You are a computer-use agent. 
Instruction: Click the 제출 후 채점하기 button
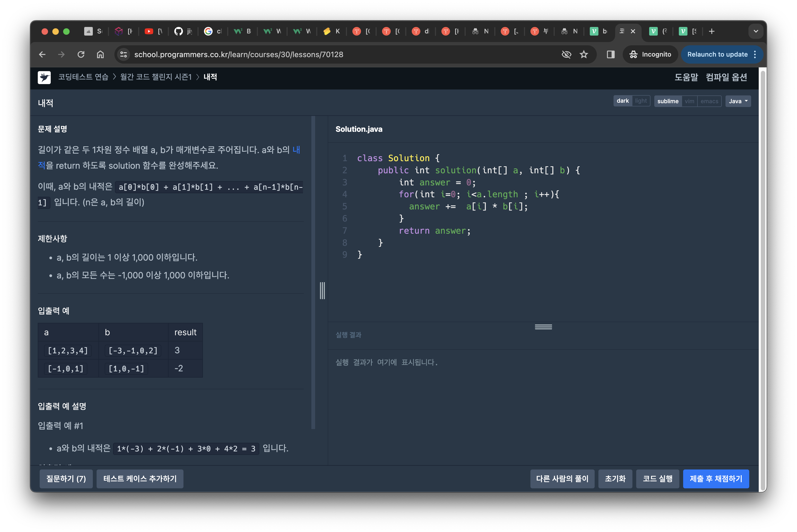coord(716,479)
